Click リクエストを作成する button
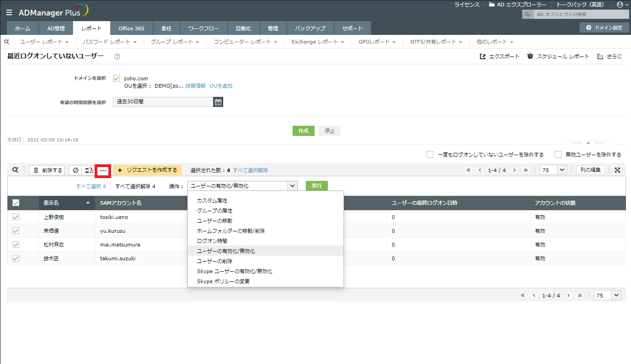Screen dimensions: 631x364 147,170
